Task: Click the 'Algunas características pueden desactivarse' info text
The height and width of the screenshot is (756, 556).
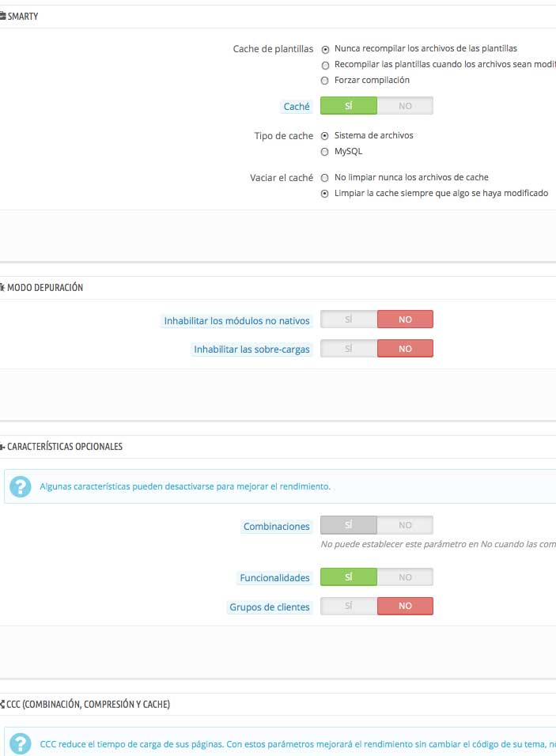Action: point(185,486)
